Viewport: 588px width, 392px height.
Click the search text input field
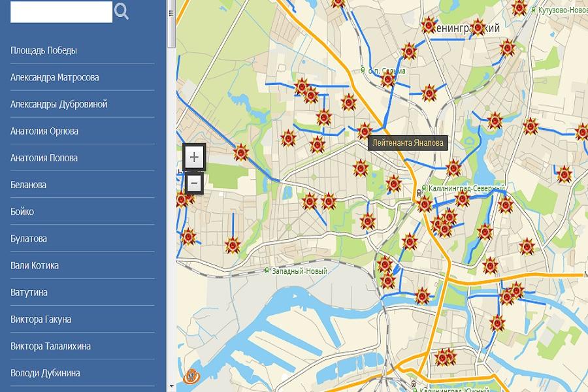click(61, 12)
